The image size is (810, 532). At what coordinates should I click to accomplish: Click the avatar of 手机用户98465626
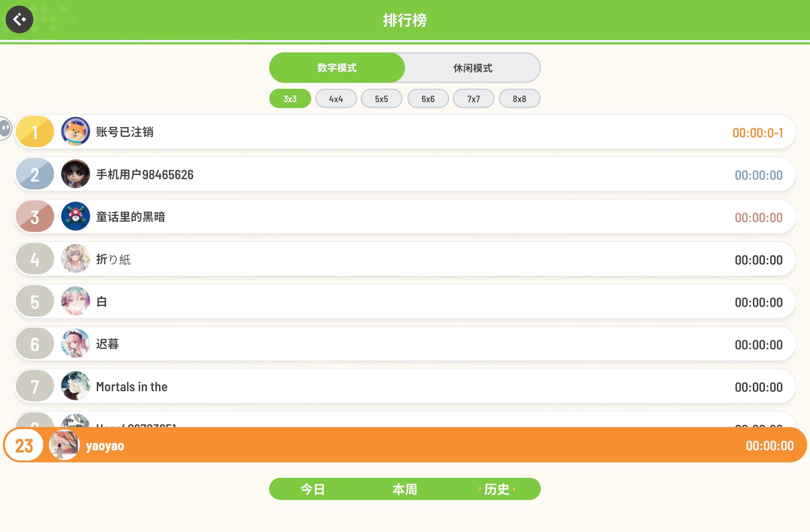(x=75, y=174)
